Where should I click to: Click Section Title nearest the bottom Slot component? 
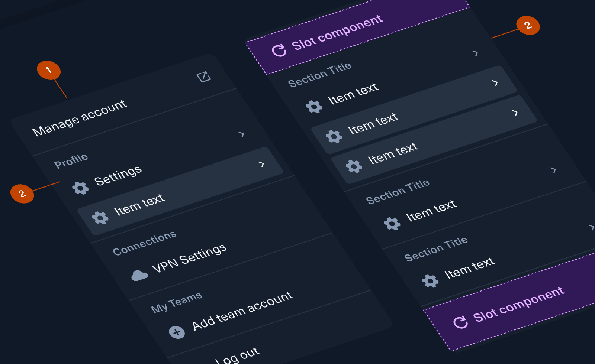click(x=436, y=249)
